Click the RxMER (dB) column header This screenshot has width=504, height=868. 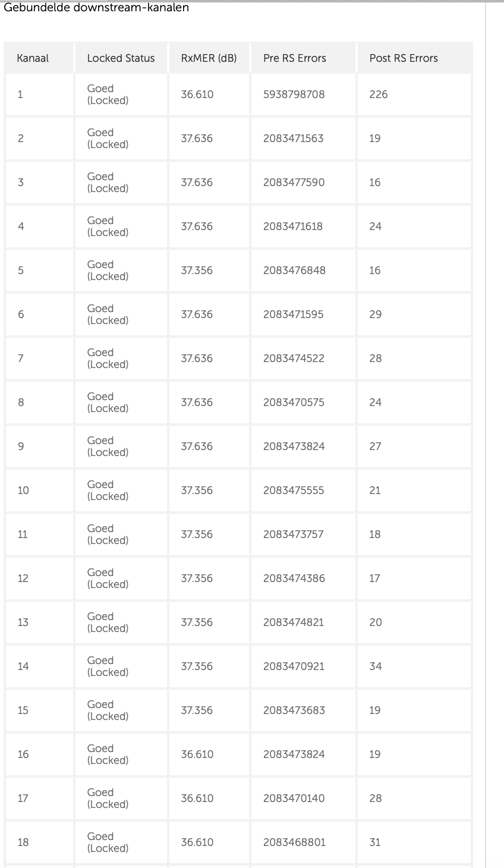(x=209, y=58)
